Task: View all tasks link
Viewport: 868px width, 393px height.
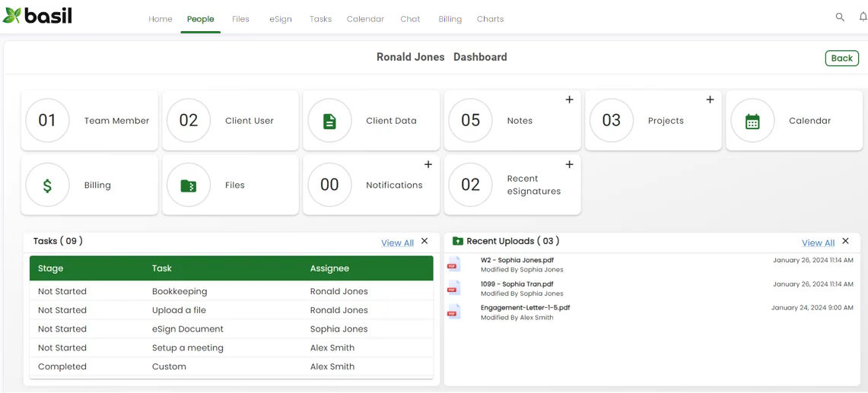Action: tap(397, 242)
